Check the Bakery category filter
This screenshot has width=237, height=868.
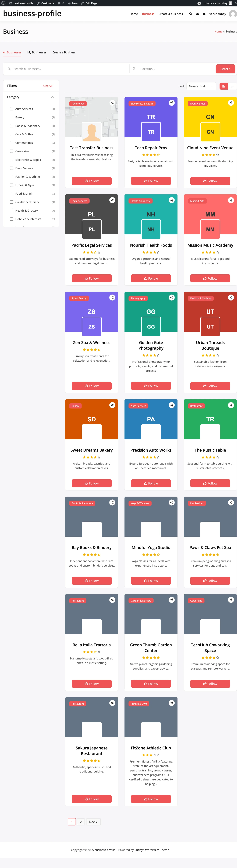(x=12, y=117)
